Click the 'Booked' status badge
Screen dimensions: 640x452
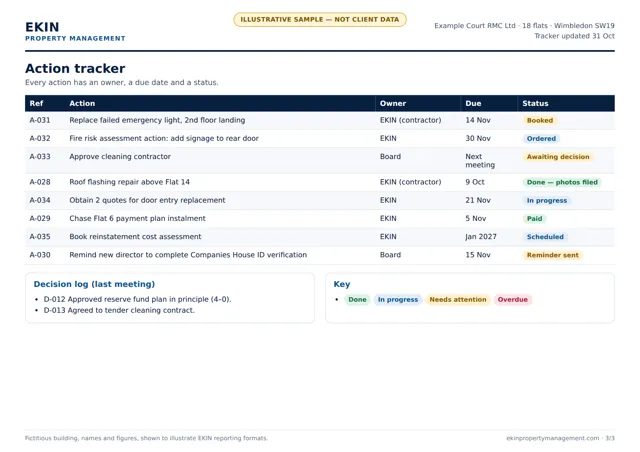(x=540, y=120)
